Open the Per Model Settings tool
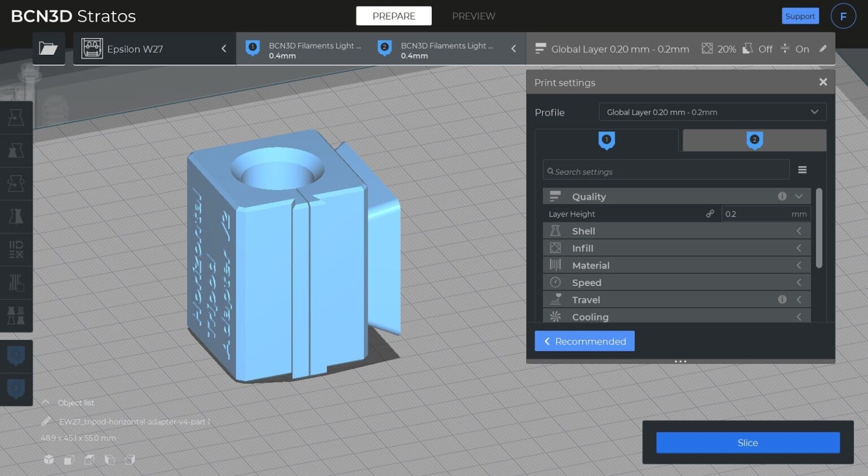Viewport: 868px width, 476px height. click(16, 249)
